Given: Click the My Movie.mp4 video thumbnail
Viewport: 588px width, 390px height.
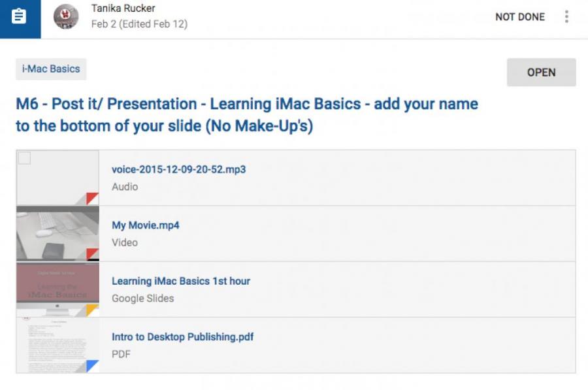Looking at the screenshot, I should 57,234.
